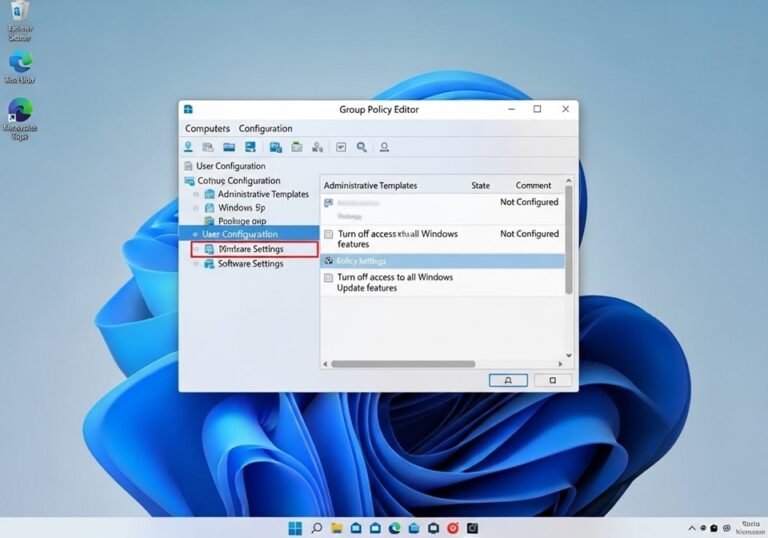768x538 pixels.
Task: Click the scroll-right arrow under the policy list
Action: [560, 364]
